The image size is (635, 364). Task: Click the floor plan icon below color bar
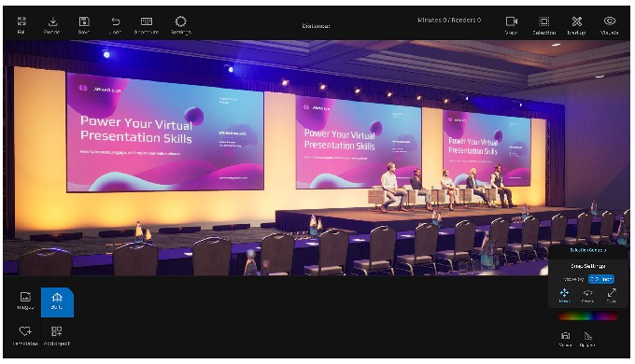pyautogui.click(x=565, y=336)
